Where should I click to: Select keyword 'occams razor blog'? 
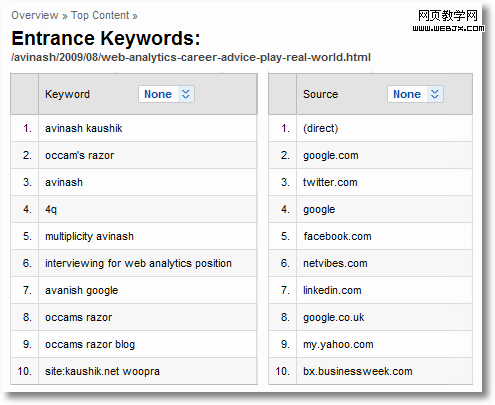[x=90, y=344]
